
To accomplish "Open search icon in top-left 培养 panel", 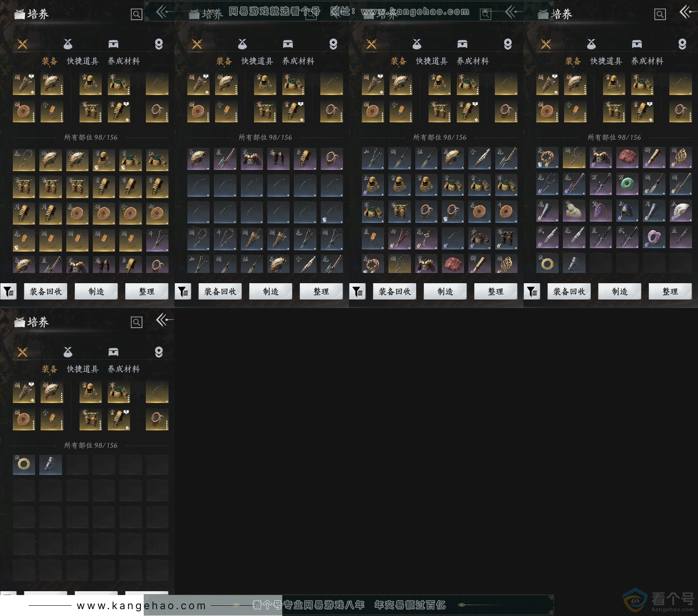I will coord(136,15).
